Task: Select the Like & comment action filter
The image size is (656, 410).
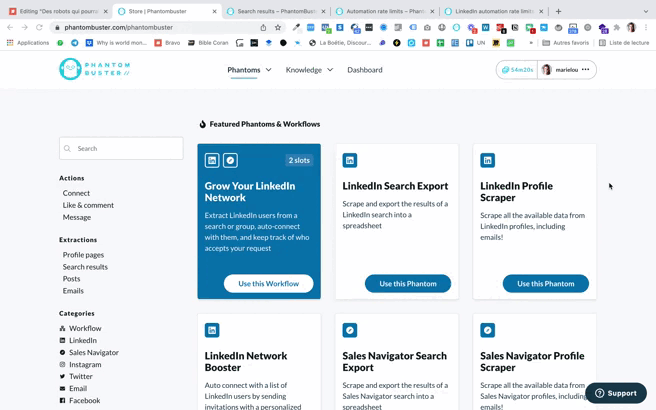Action: pyautogui.click(x=88, y=205)
